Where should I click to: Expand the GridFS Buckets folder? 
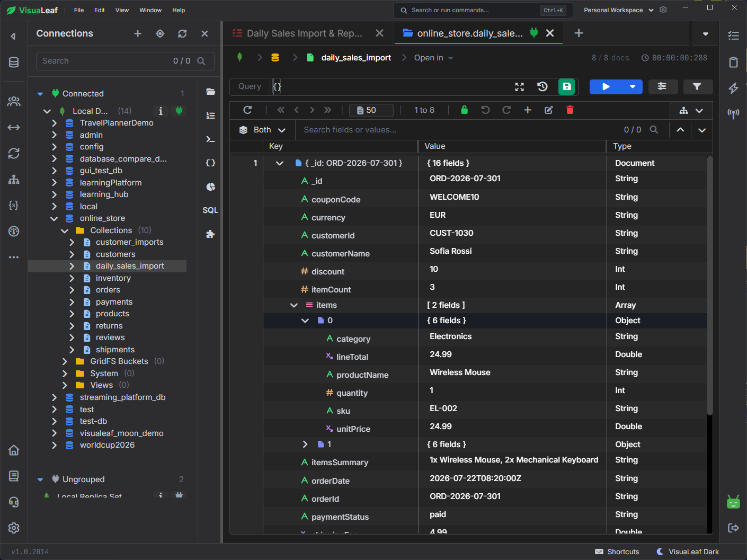[64, 361]
